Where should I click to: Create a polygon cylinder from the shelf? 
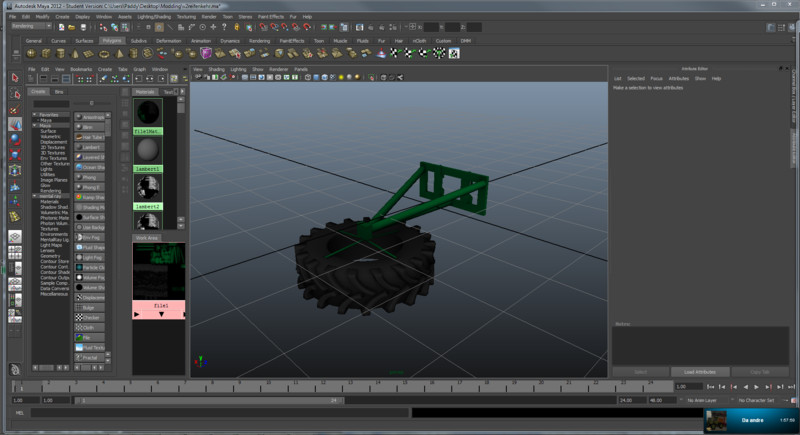coord(60,53)
